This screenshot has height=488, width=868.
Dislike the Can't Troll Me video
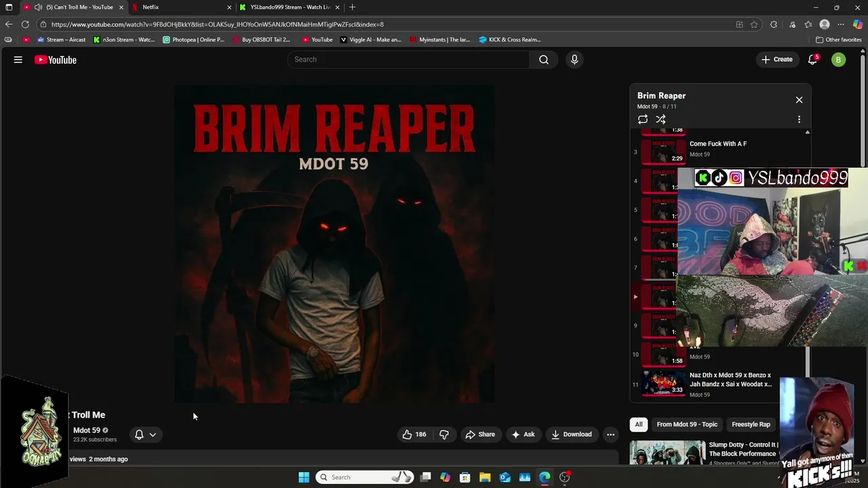(444, 434)
